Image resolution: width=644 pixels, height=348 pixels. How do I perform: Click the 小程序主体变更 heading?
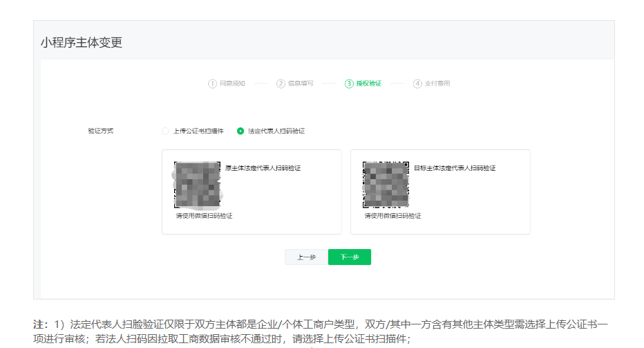click(82, 42)
